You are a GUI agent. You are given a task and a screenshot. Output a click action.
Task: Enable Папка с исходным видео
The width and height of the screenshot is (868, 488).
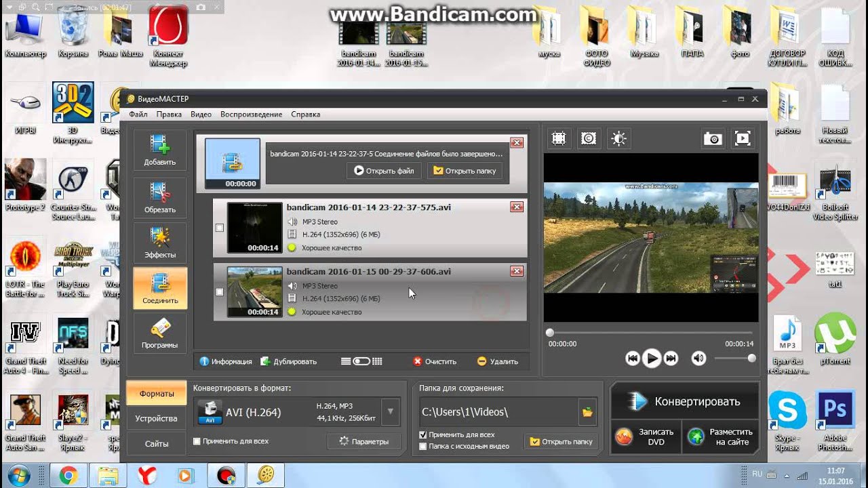click(423, 447)
